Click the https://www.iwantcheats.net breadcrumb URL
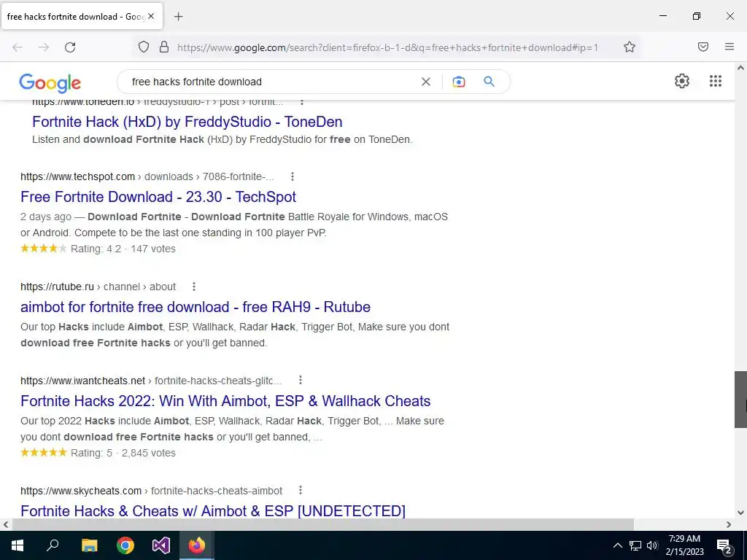This screenshot has width=747, height=560. [x=83, y=381]
